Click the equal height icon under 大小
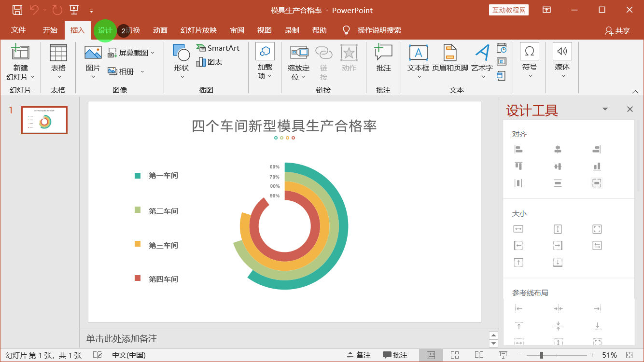644x362 pixels. (x=558, y=229)
